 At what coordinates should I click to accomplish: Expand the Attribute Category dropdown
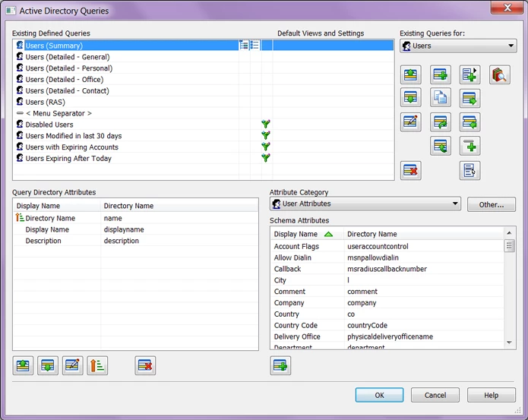tap(365, 204)
